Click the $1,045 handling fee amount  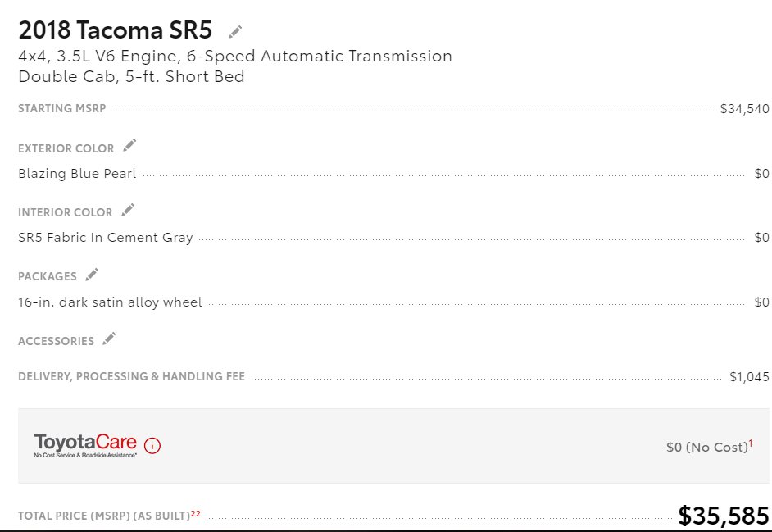(749, 377)
